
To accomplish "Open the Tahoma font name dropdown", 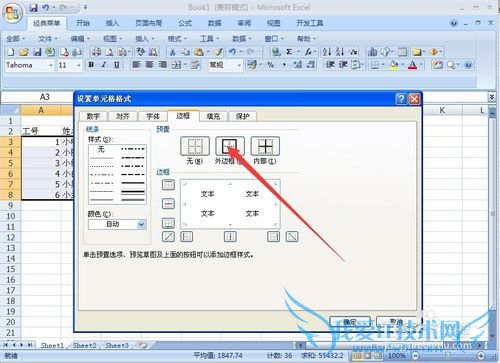I will pyautogui.click(x=51, y=65).
